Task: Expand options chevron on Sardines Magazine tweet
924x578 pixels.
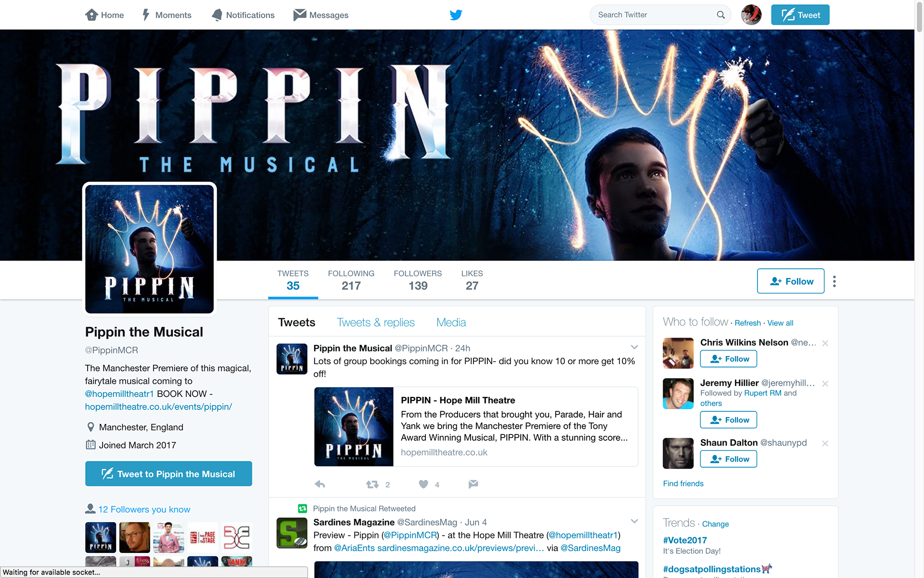Action: click(x=634, y=521)
